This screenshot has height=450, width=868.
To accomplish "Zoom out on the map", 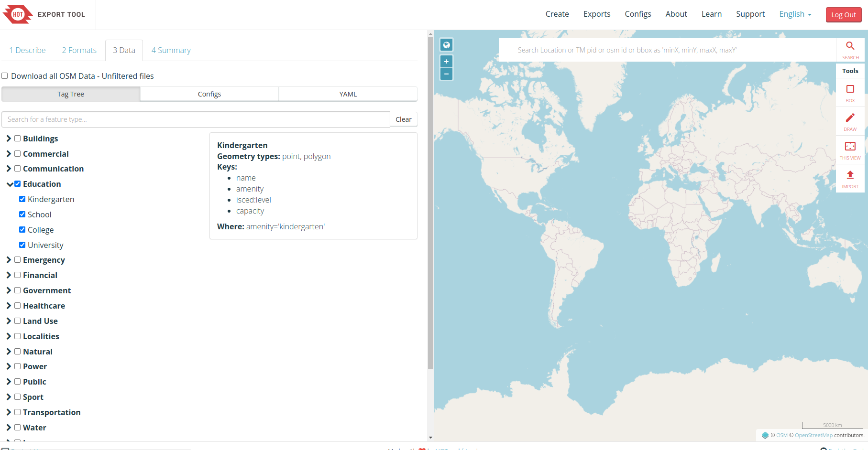I will (446, 74).
